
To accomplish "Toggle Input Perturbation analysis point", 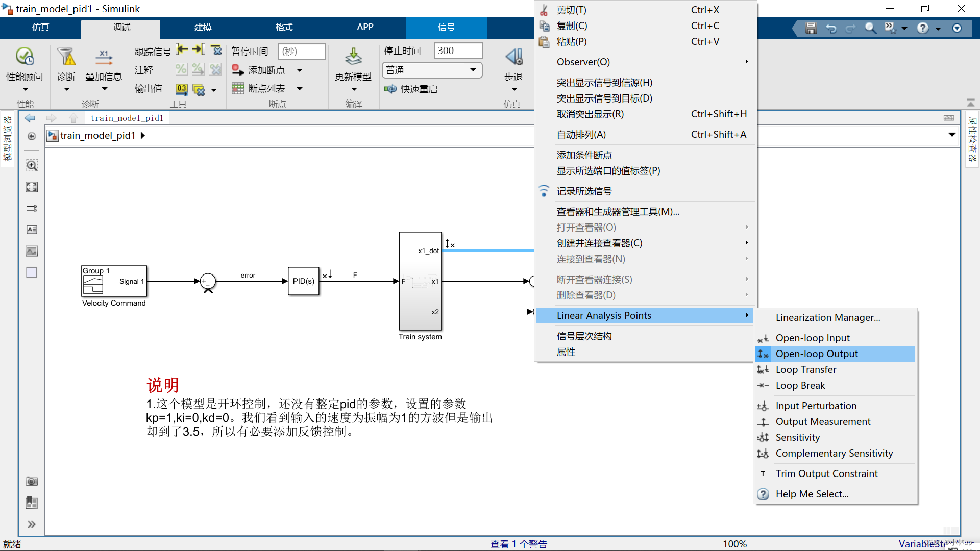I will 835,406.
